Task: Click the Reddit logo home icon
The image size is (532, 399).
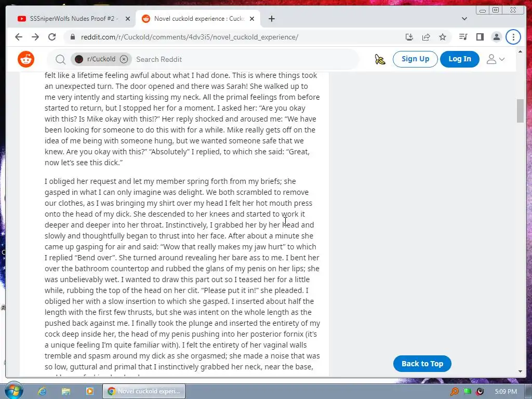Action: click(26, 59)
